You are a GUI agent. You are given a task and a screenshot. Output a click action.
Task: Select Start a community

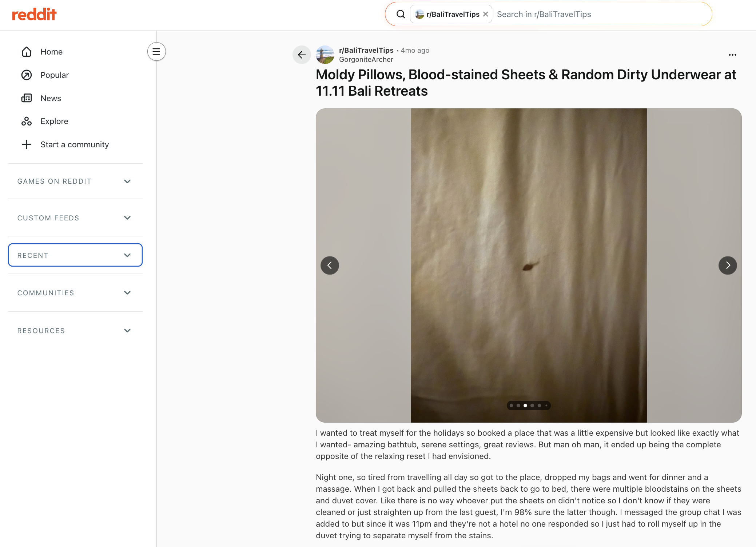(x=75, y=144)
